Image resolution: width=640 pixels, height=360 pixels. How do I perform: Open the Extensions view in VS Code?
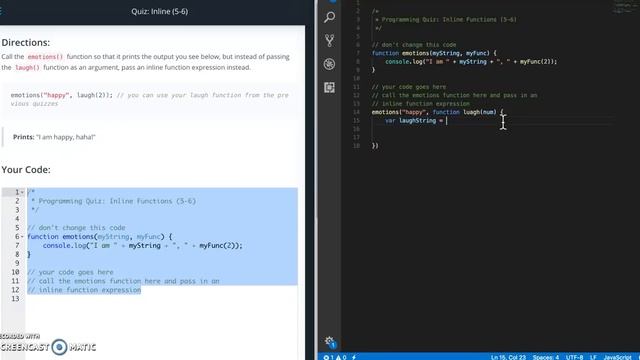coord(329,87)
